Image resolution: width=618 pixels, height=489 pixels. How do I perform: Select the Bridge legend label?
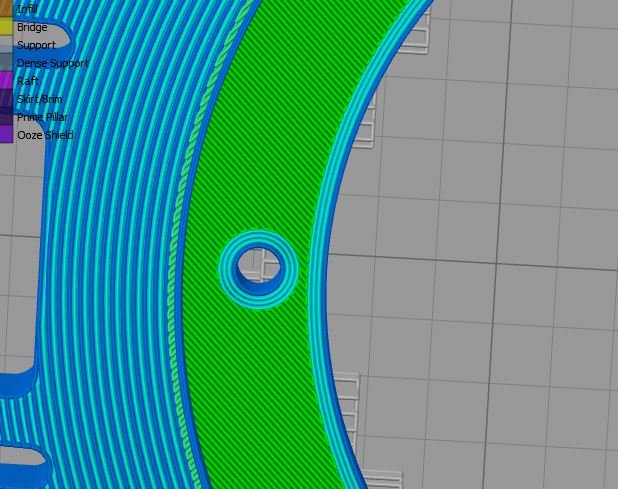pos(32,27)
